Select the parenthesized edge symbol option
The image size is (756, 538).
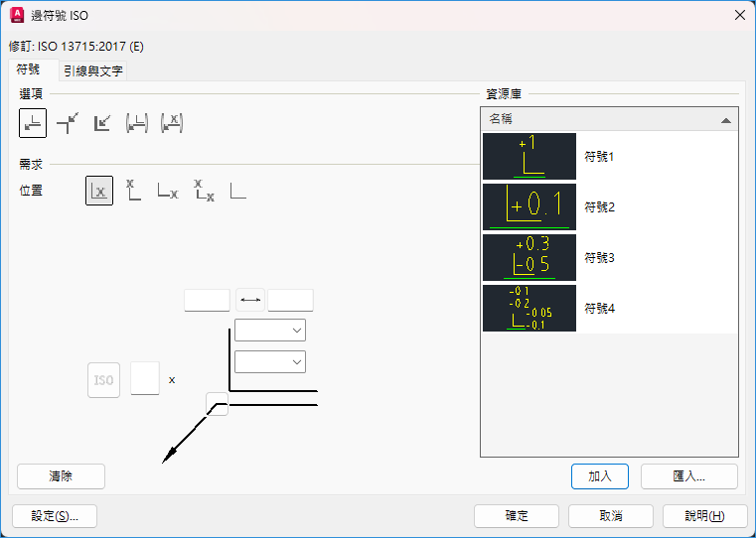tap(137, 123)
